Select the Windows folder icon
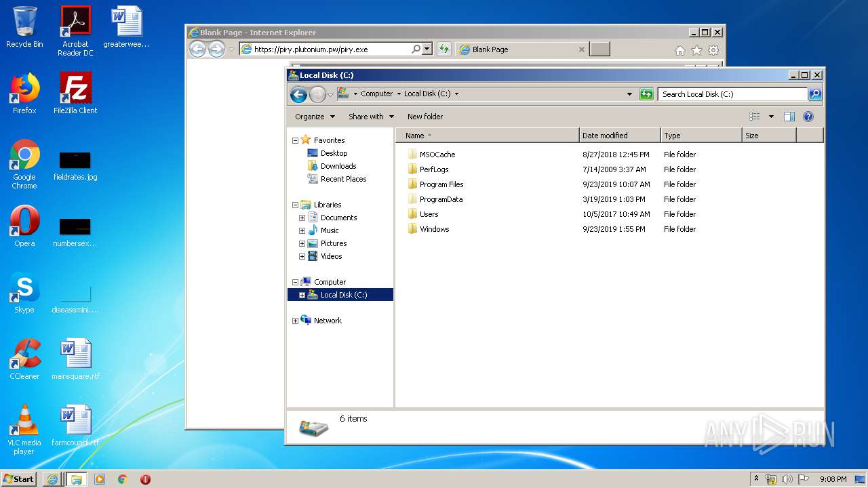Screen dimensions: 868x488 pos(412,229)
